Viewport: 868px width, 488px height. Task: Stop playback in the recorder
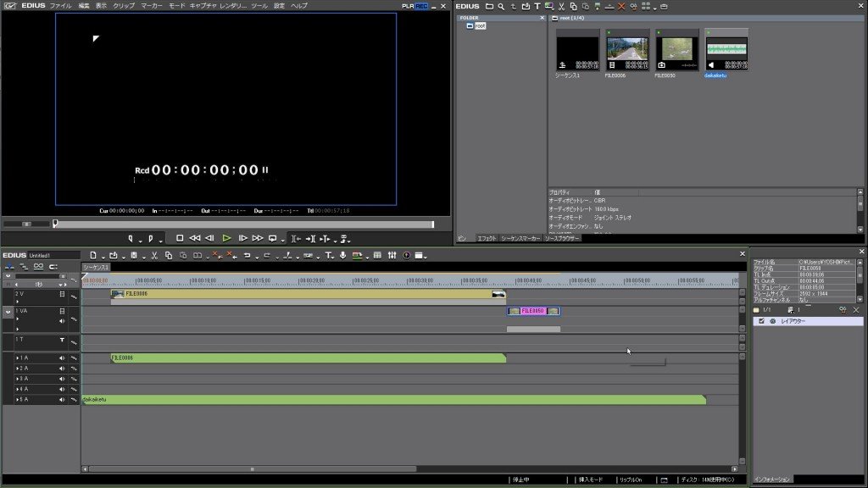coord(180,238)
